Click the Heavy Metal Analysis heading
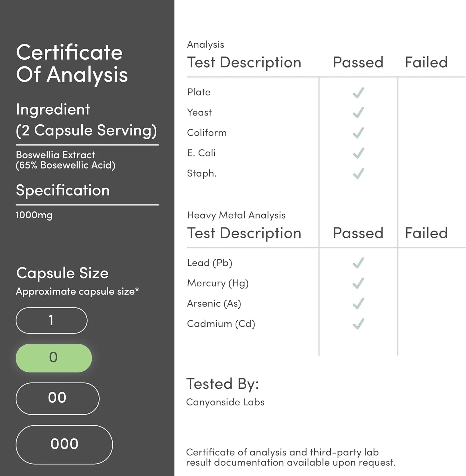466x476 pixels. 236,215
